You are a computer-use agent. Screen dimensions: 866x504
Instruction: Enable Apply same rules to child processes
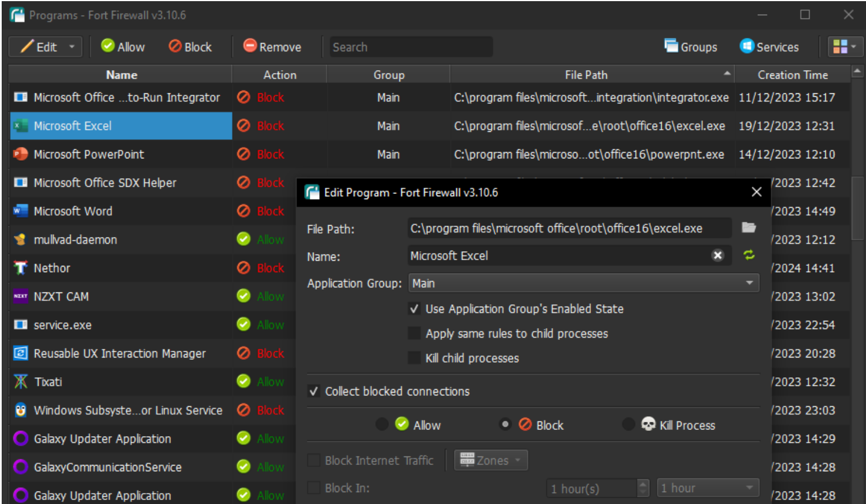pos(414,334)
